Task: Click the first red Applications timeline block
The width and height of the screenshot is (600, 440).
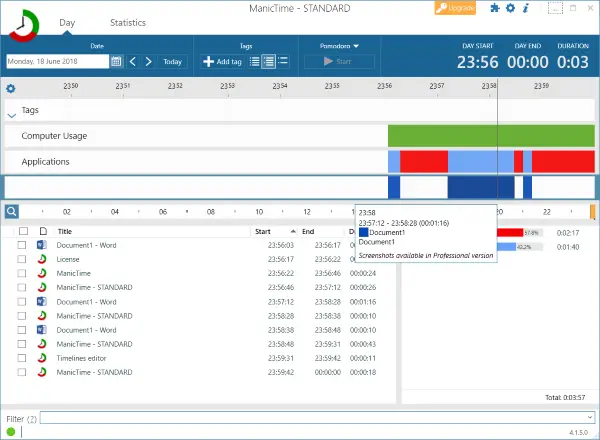Action: click(424, 161)
